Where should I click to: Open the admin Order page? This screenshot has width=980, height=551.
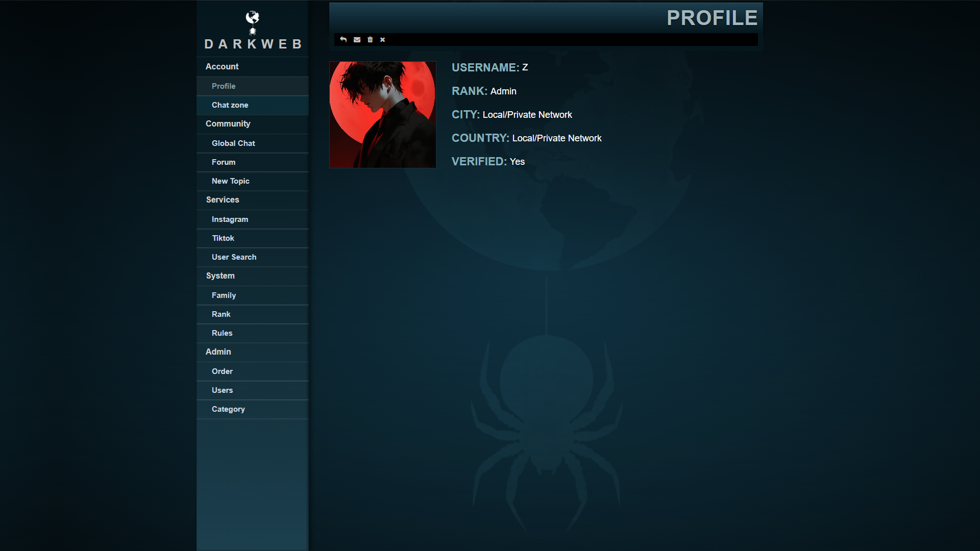(253, 371)
